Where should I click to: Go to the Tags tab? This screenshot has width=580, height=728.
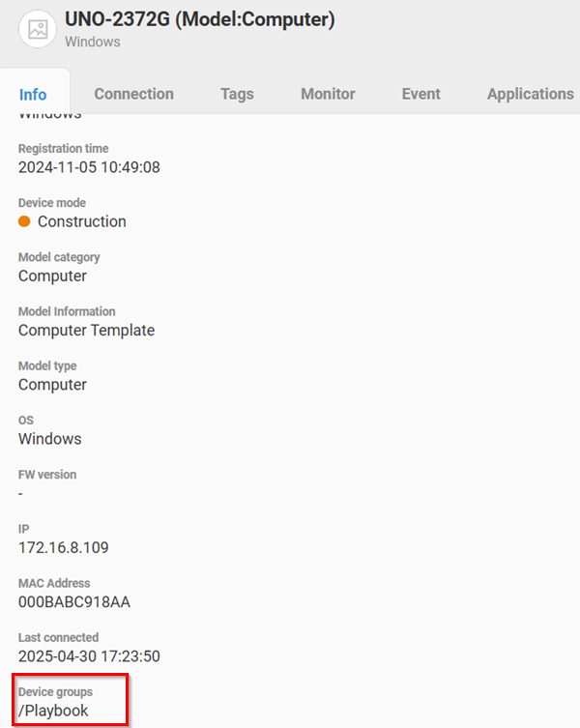pyautogui.click(x=237, y=94)
